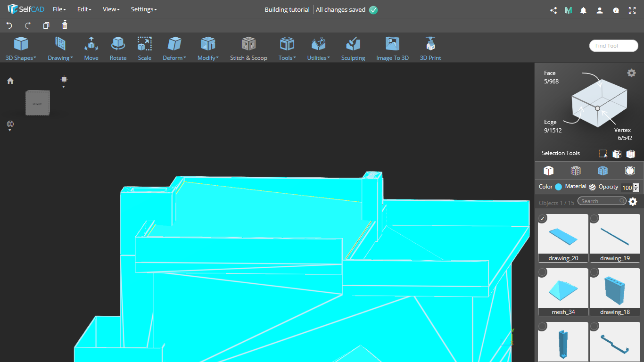Image resolution: width=644 pixels, height=362 pixels.
Task: Open the objects list settings gear
Action: pos(633,202)
